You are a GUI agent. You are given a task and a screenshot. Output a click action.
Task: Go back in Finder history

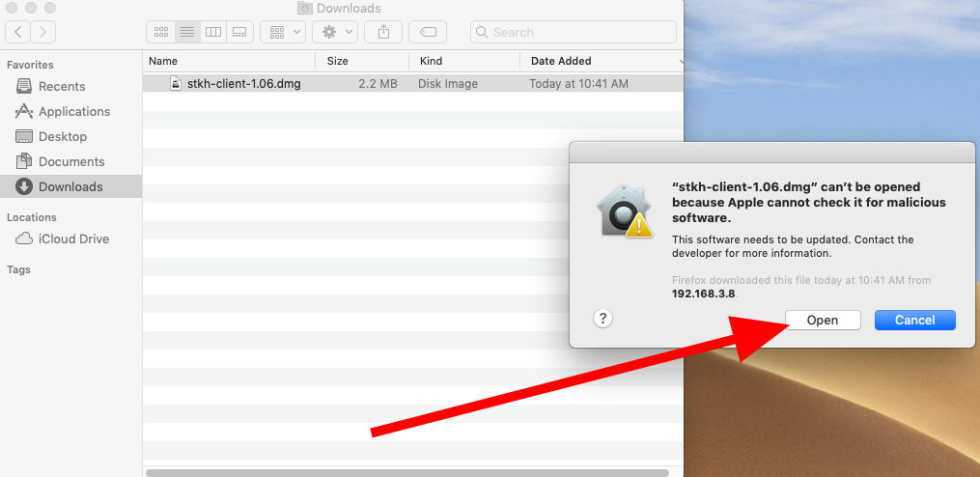click(18, 32)
